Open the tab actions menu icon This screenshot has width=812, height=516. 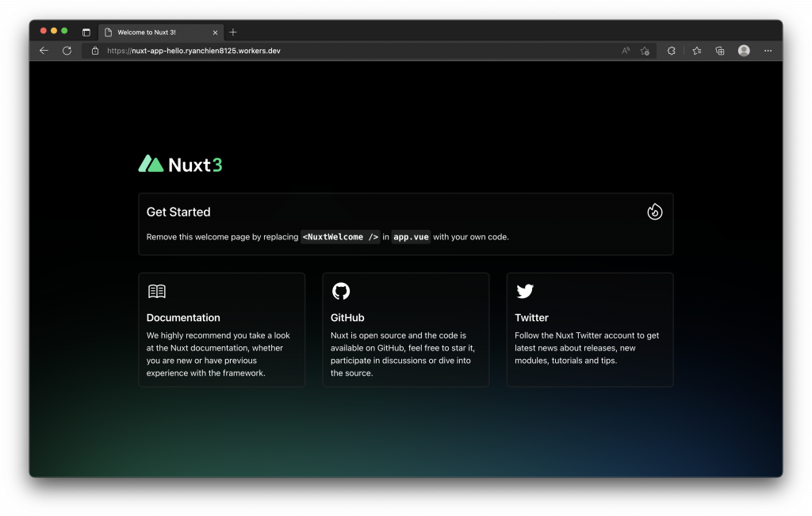[86, 32]
